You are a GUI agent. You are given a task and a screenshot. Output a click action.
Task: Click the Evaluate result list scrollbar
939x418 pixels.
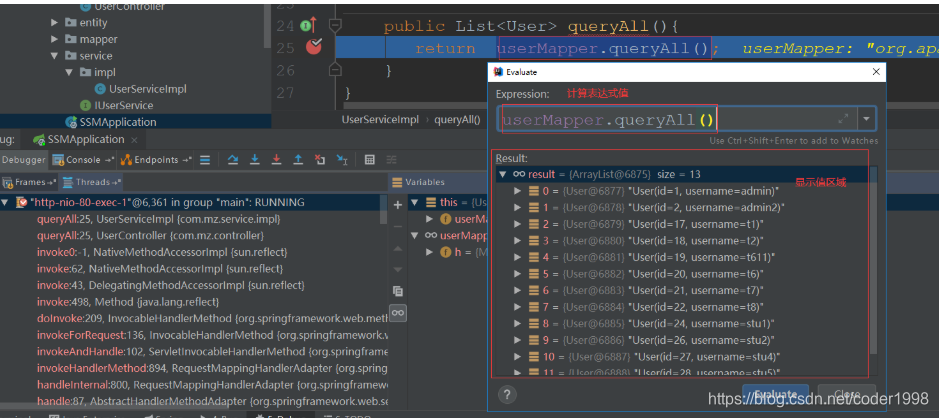[873, 260]
